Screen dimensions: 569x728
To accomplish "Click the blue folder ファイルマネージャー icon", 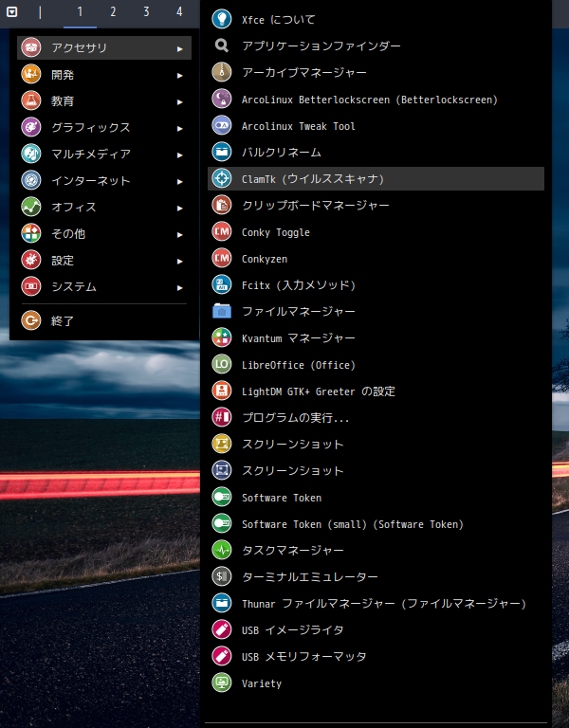I will click(222, 311).
